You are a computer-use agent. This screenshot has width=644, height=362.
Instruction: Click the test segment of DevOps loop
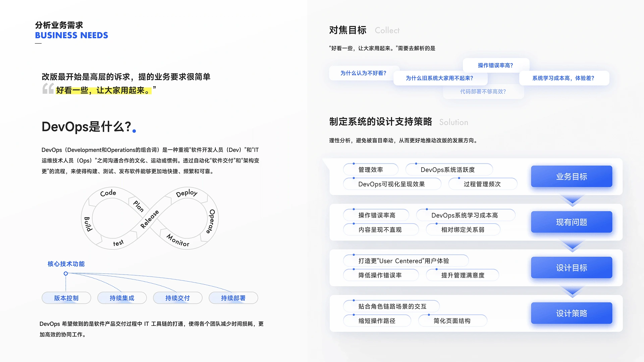click(x=118, y=243)
